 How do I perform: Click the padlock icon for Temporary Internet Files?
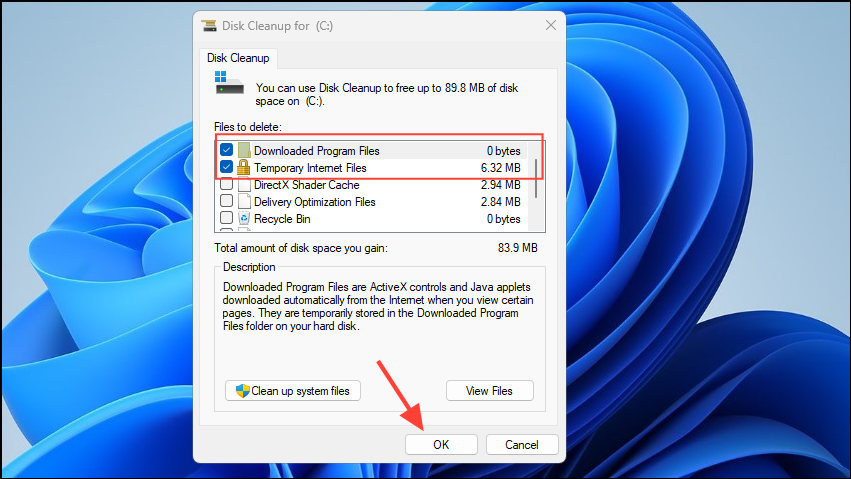coord(244,167)
